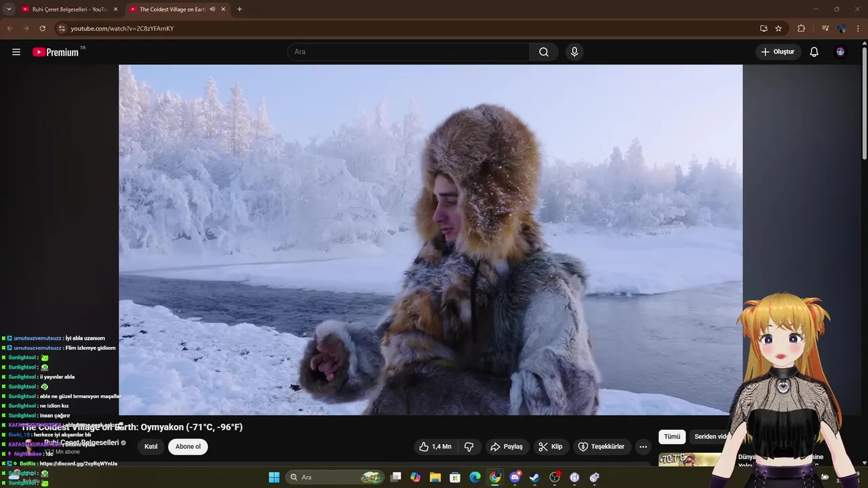Send thanks via Teşekkürler button
Viewport: 868px width, 488px height.
pos(601,447)
